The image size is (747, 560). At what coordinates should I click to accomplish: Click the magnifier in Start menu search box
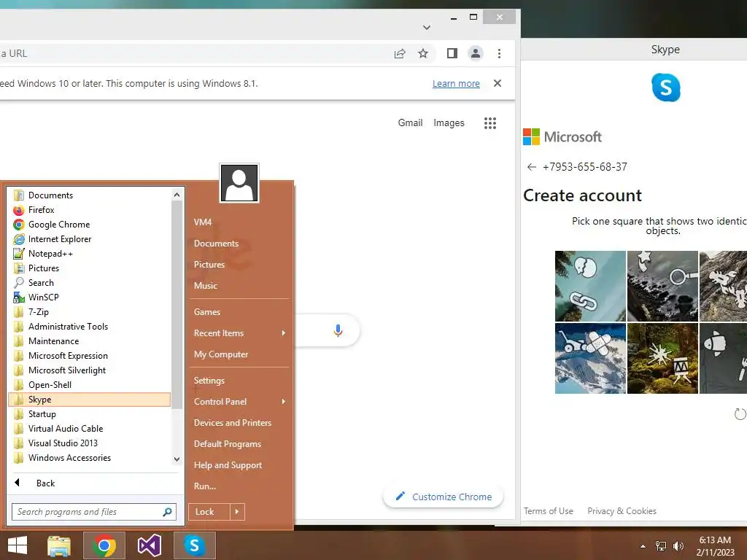tap(167, 512)
